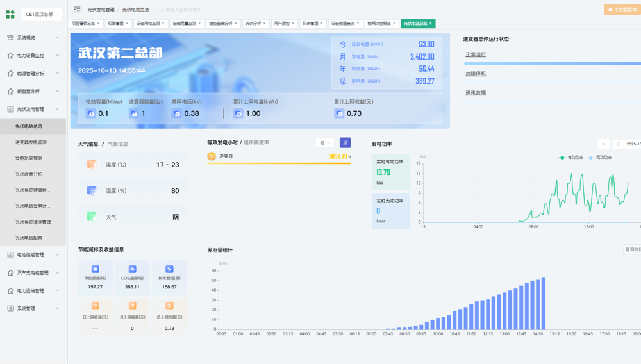Click the 平台配置 bell button
The width and height of the screenshot is (641, 364).
[x=621, y=10]
